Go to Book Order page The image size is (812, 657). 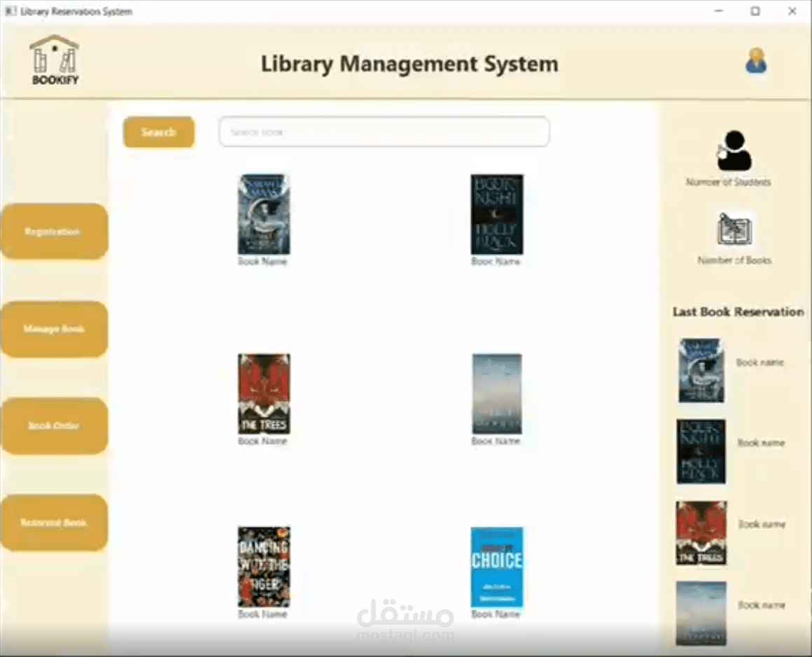54,425
